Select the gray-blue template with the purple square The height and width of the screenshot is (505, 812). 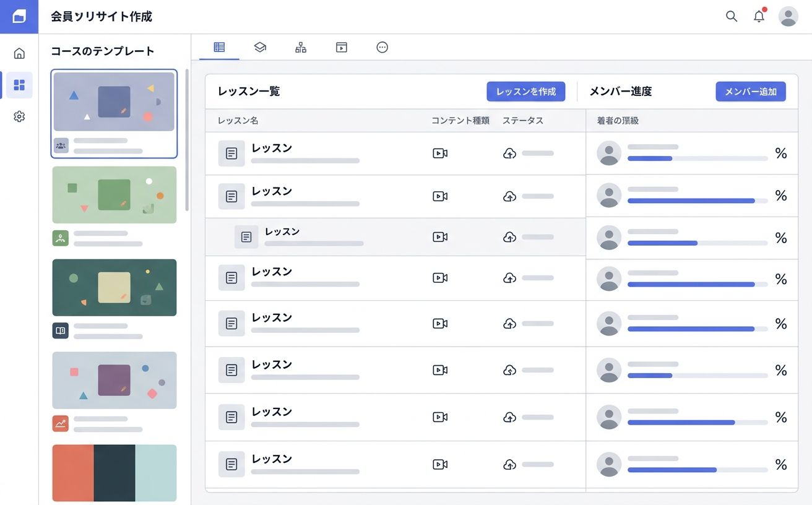(114, 381)
